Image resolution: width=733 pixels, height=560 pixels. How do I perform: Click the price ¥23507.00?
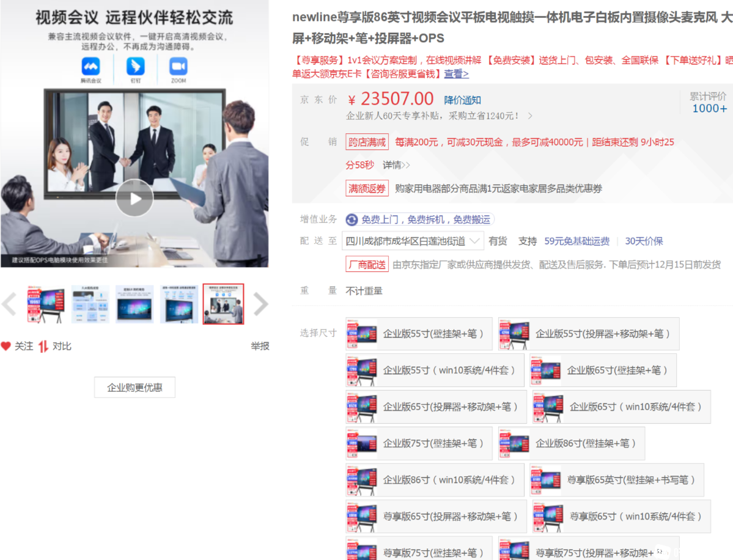tap(391, 99)
